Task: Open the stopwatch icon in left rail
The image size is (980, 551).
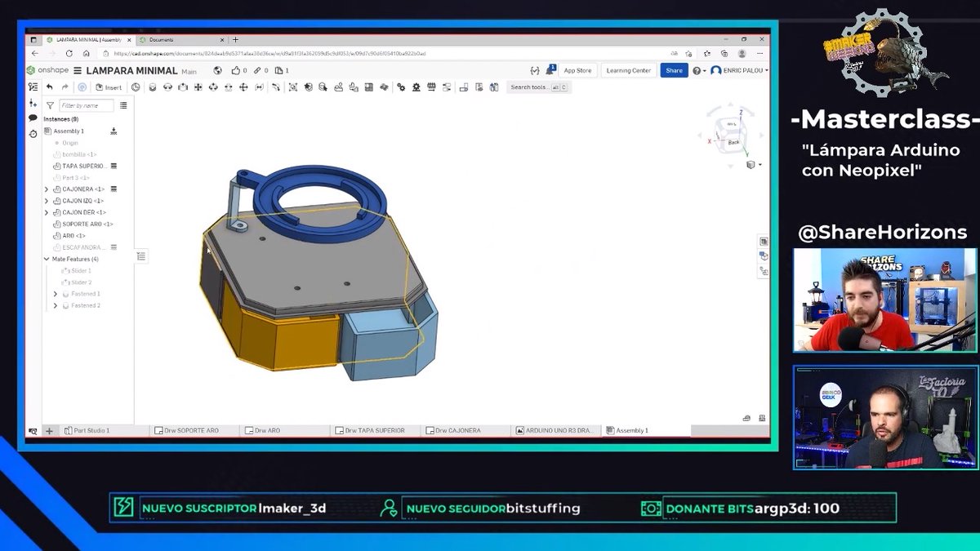Action: [33, 133]
